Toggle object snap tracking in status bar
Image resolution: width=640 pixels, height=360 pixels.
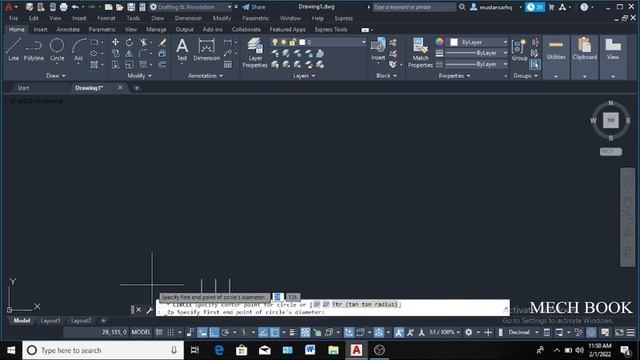pos(263,333)
